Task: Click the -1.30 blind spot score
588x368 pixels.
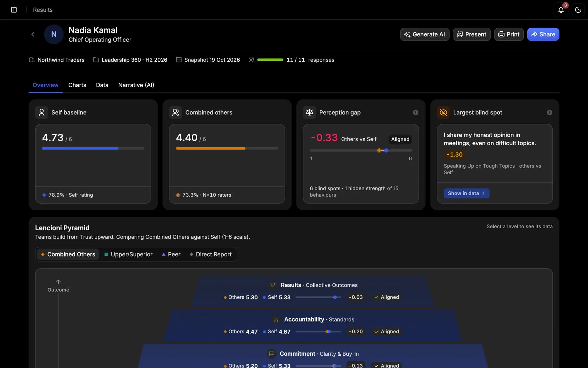Action: [x=455, y=155]
